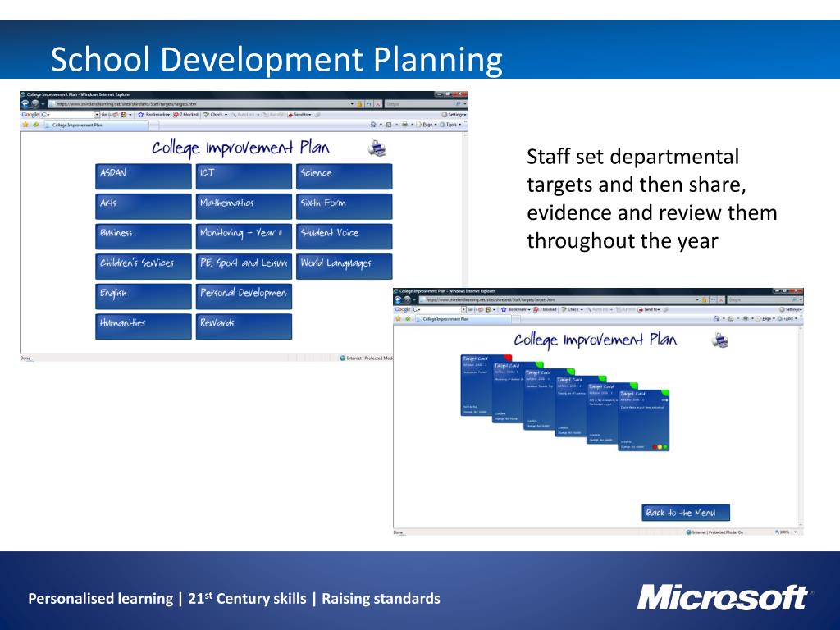Click the '7 blocked' popup blocker in left window
The image size is (840, 630).
click(x=186, y=115)
